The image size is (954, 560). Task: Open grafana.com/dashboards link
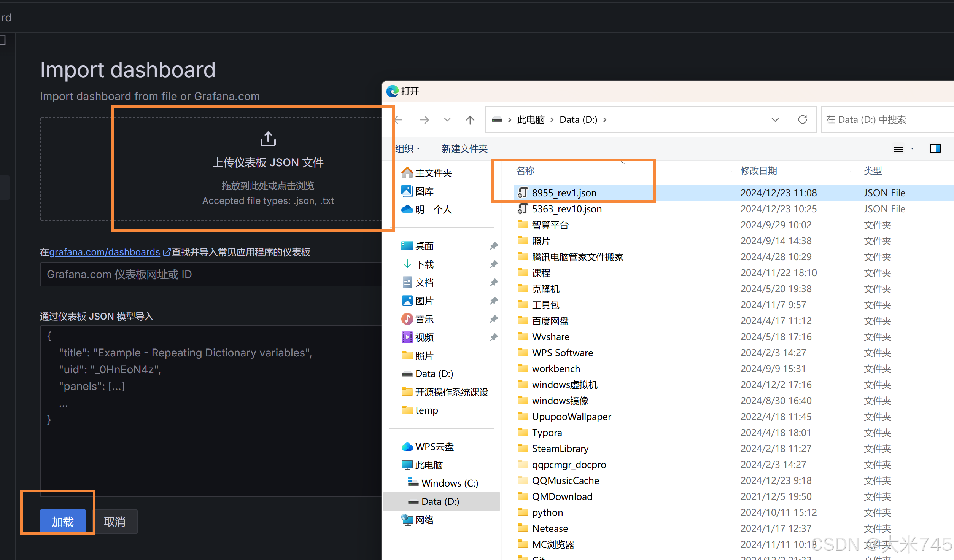[x=105, y=252]
